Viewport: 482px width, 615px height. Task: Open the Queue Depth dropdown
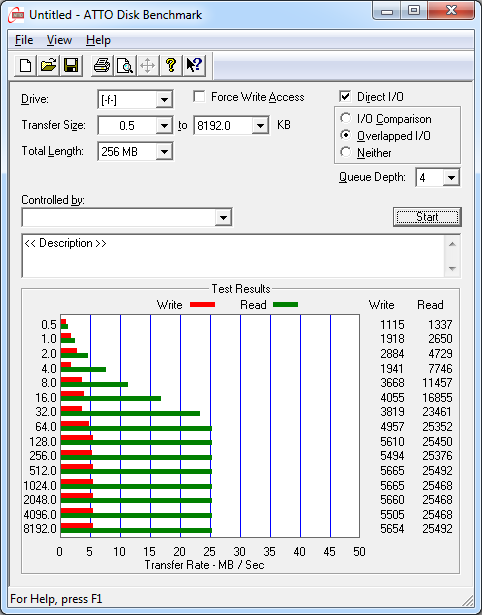click(x=451, y=178)
